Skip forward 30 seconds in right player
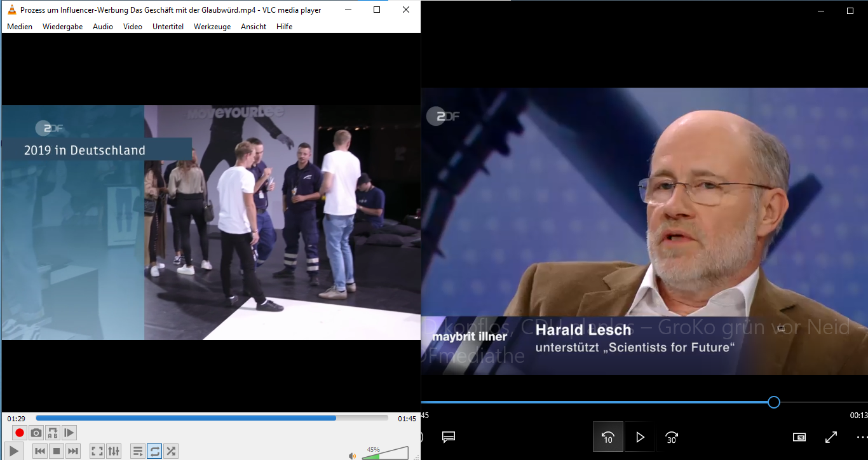 coord(672,437)
